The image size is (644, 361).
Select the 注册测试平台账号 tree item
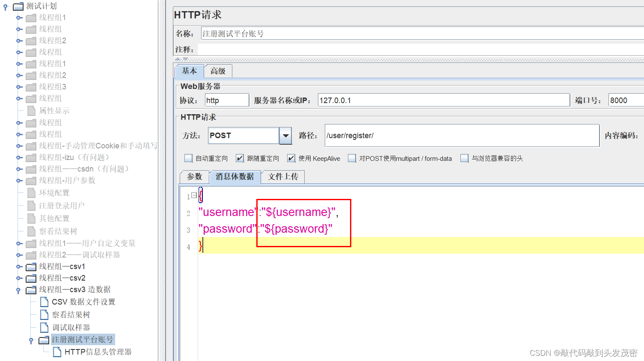pyautogui.click(x=83, y=340)
